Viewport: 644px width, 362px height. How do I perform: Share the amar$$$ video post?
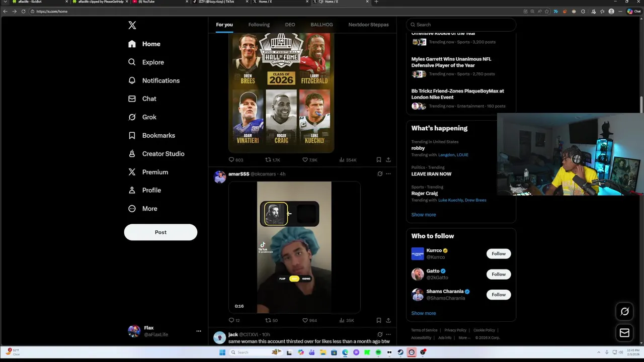pyautogui.click(x=388, y=320)
